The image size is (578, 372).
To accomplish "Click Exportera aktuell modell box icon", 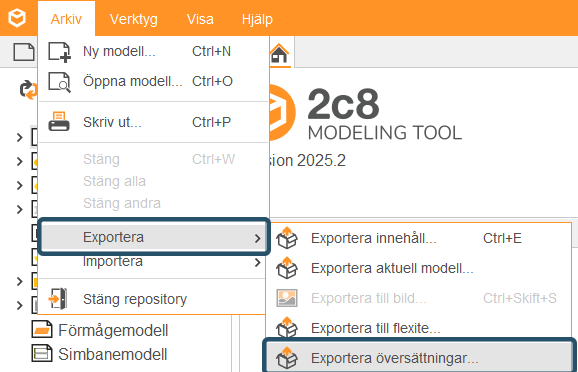I will 287,268.
